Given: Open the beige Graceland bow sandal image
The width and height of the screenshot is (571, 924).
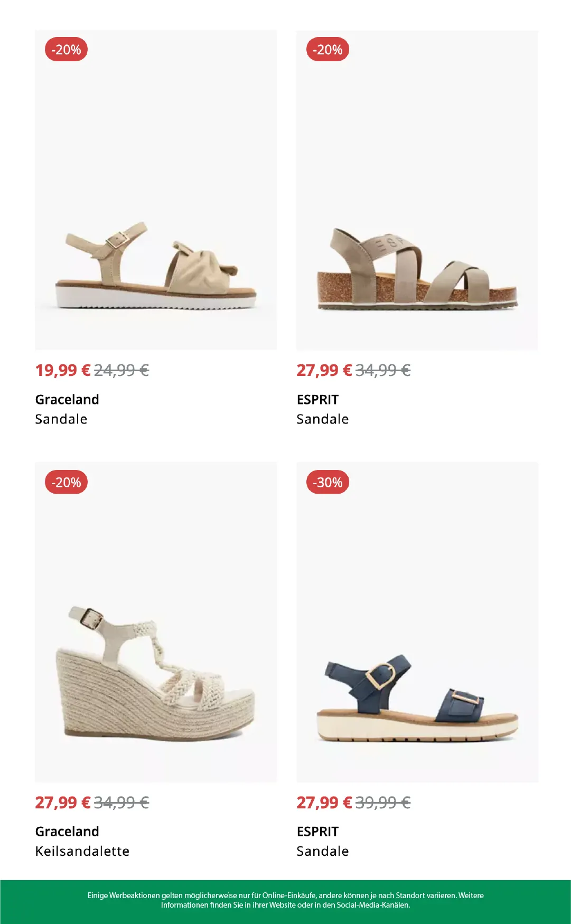Looking at the screenshot, I should [x=156, y=190].
